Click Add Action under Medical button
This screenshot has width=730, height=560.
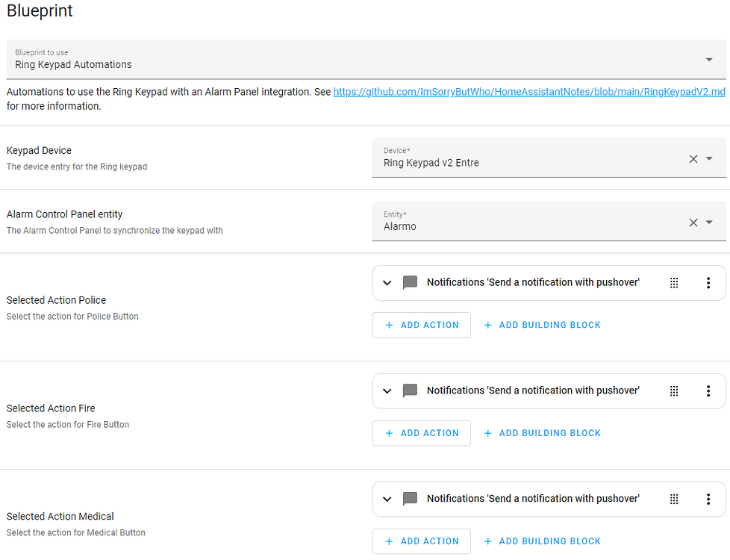pos(422,541)
